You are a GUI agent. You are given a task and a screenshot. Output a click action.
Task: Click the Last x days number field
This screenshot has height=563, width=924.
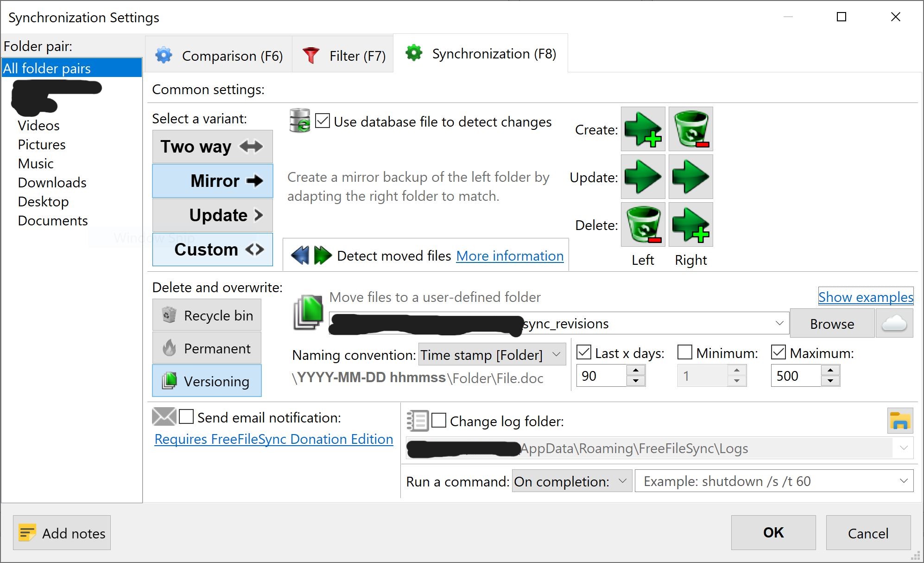(x=601, y=376)
